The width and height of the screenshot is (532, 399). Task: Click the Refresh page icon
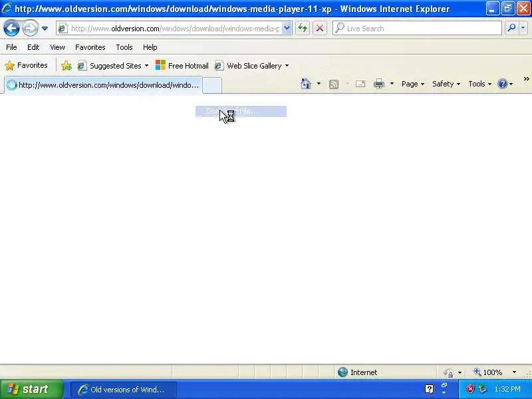tap(303, 29)
